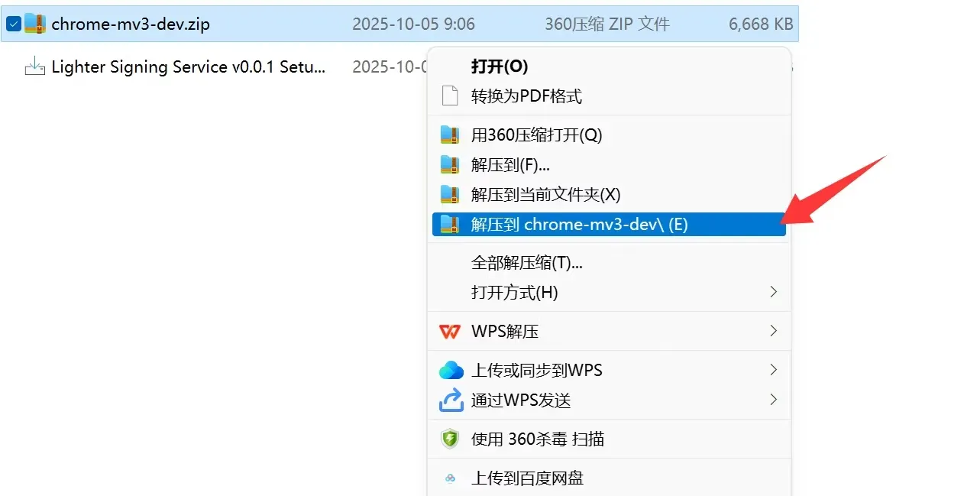
Task: Select 解压到(F)... option
Action: 609,164
